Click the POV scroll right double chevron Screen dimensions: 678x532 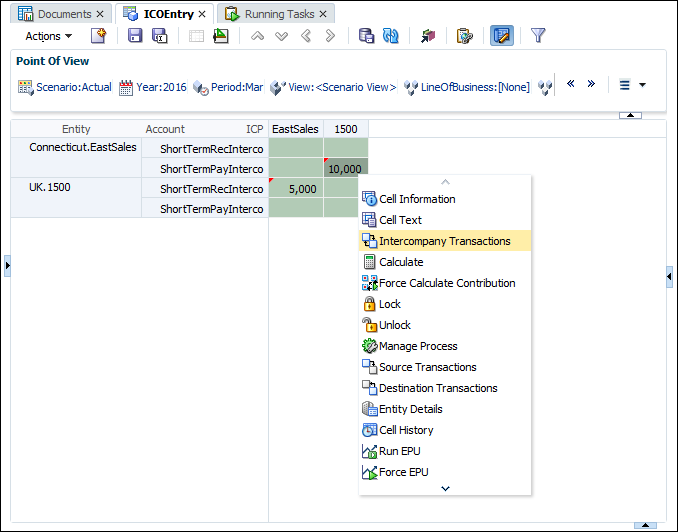(x=591, y=83)
